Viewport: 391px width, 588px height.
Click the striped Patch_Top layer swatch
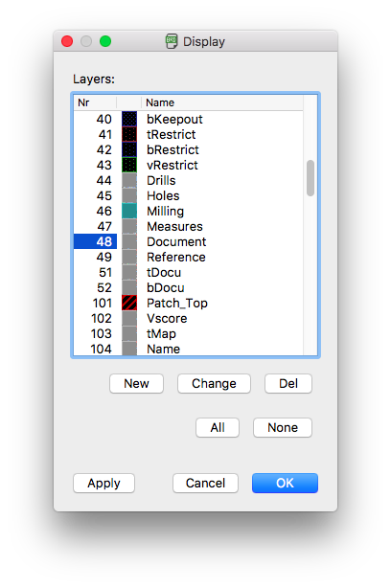pyautogui.click(x=129, y=303)
